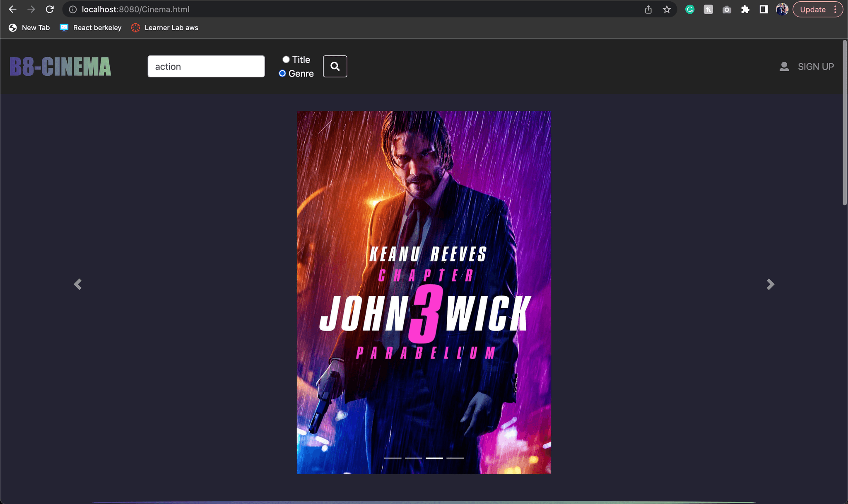The height and width of the screenshot is (504, 848).
Task: Click the John Wick 3 poster
Action: click(x=424, y=292)
